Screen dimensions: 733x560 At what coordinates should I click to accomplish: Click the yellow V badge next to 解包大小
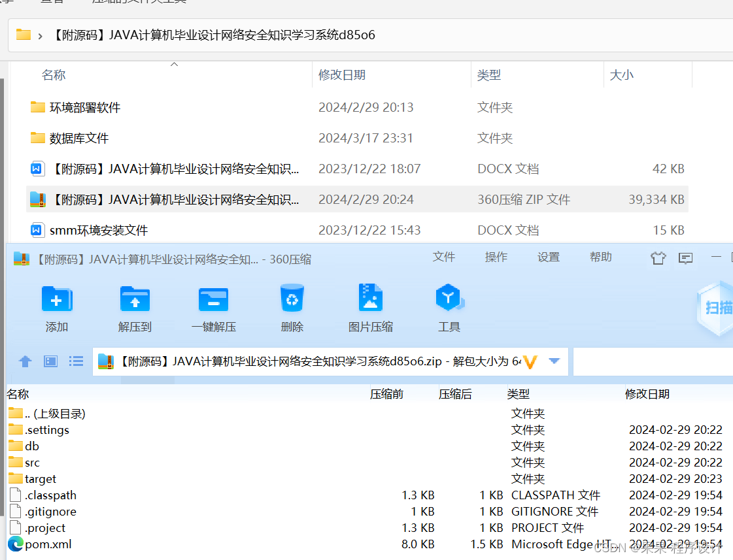(x=530, y=361)
